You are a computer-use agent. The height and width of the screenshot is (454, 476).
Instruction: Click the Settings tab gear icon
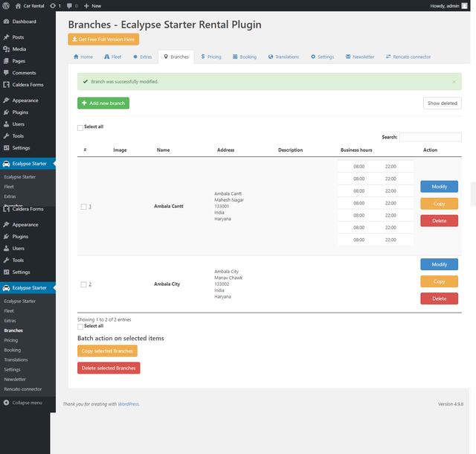pos(313,57)
